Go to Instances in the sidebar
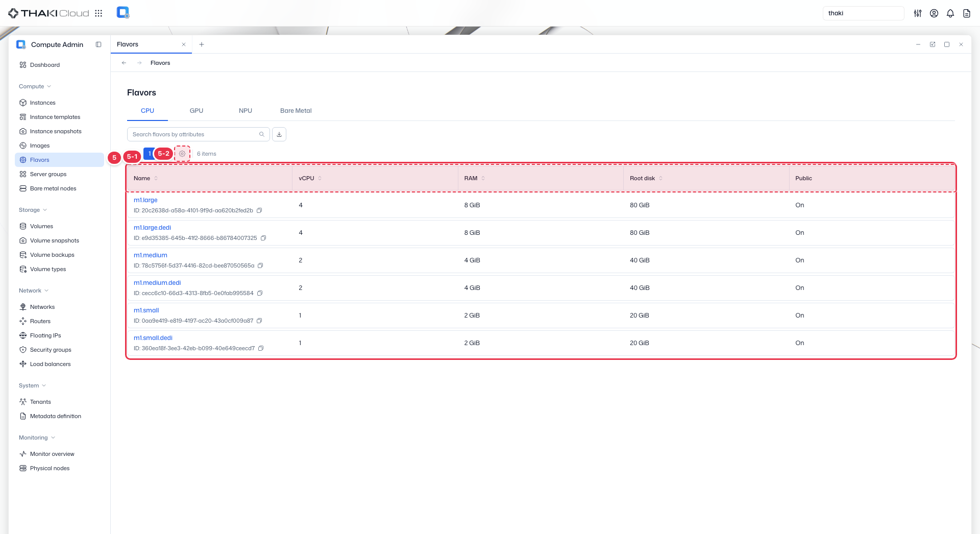980x534 pixels. point(59,103)
